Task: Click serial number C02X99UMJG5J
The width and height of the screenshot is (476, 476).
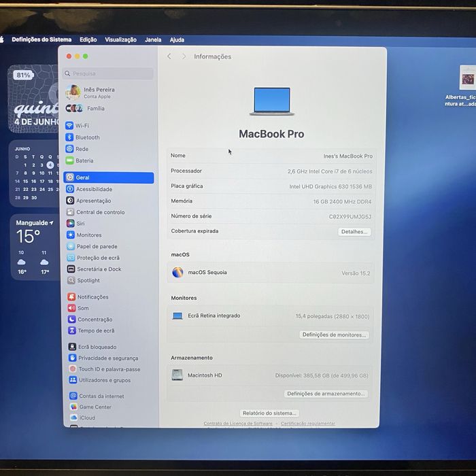Action: pos(350,217)
